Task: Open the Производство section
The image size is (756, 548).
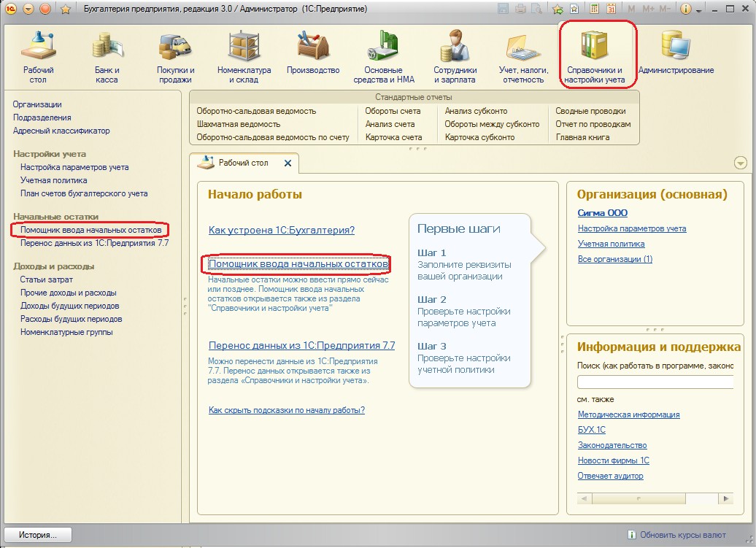Action: pyautogui.click(x=313, y=52)
